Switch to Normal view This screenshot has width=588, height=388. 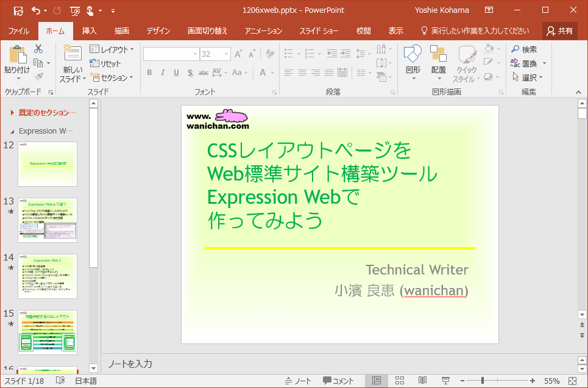click(x=377, y=381)
